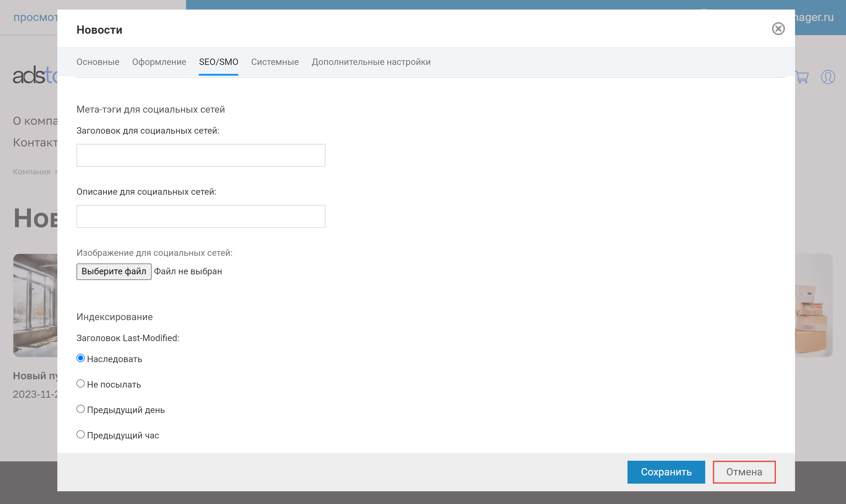The width and height of the screenshot is (846, 504).
Task: Click the Компания breadcrumb link
Action: point(32,172)
